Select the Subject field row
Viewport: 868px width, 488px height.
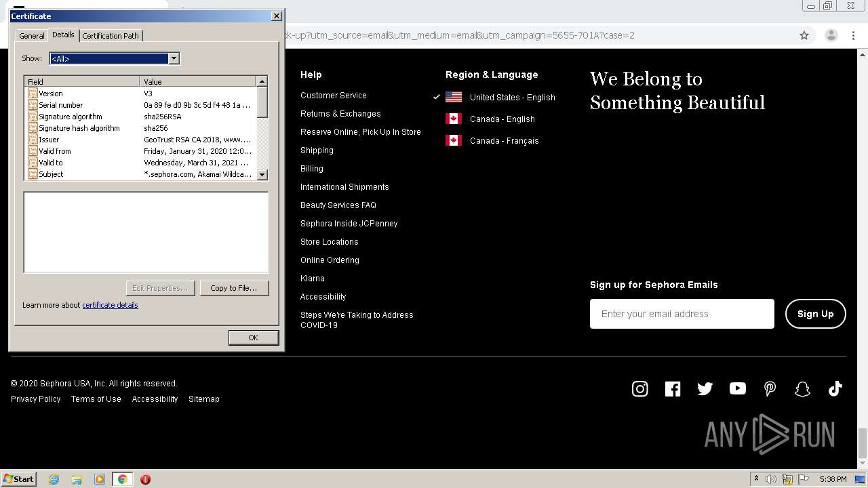tap(140, 174)
